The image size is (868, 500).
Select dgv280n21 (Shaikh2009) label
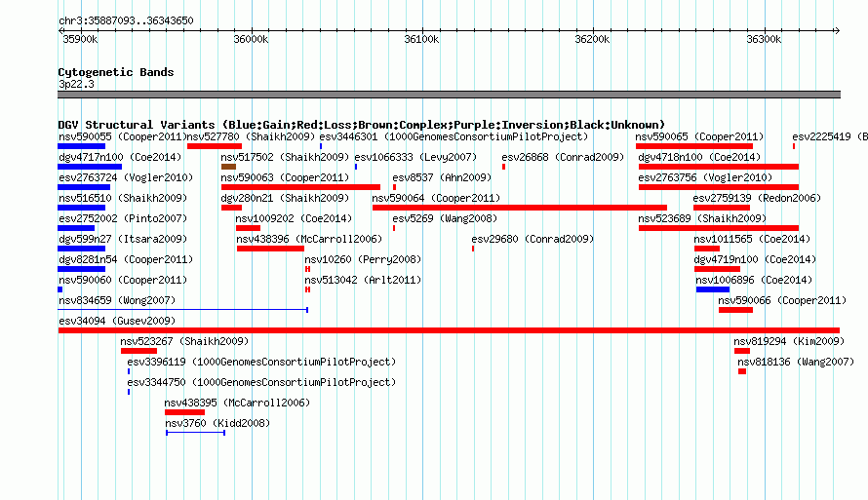point(285,198)
